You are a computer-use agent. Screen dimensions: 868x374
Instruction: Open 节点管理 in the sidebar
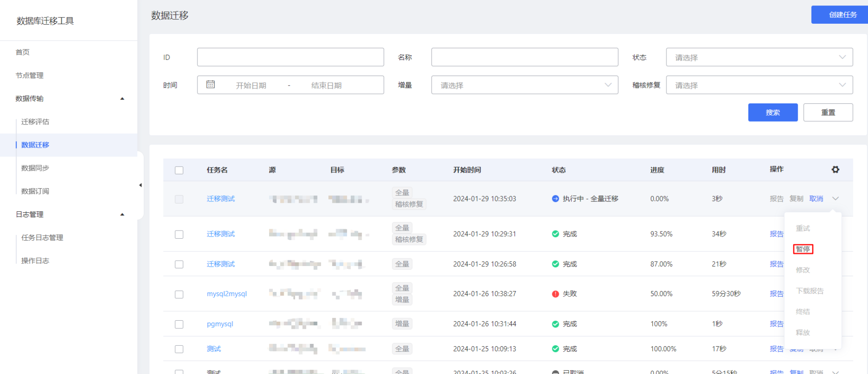pos(30,75)
